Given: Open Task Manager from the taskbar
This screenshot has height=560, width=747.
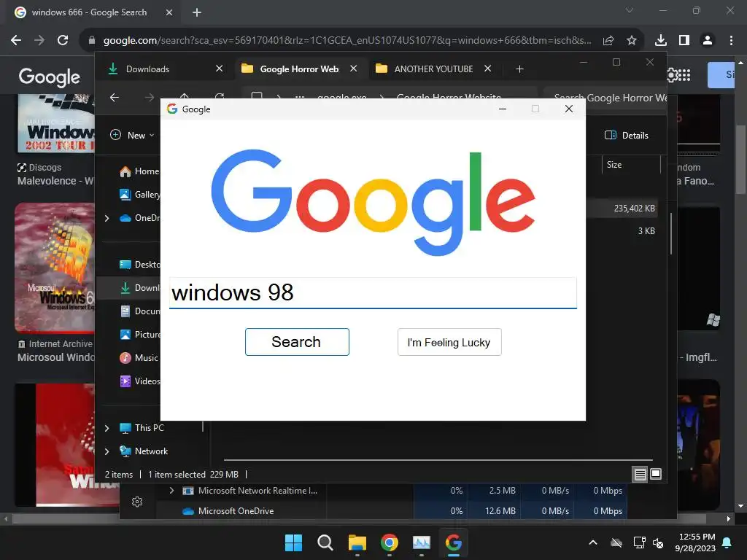Looking at the screenshot, I should (421, 542).
